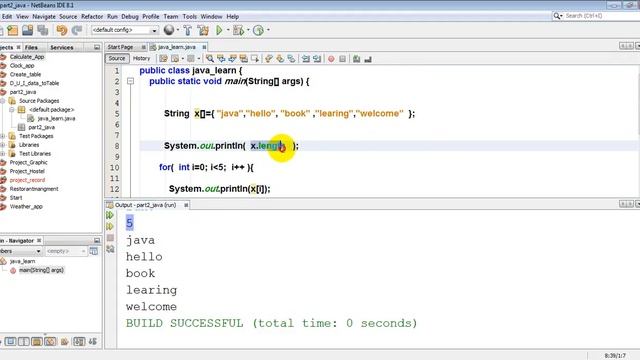Toggle fourth filter button in Navigator bottom bar
Screen dimensions: 640x360
[50, 341]
